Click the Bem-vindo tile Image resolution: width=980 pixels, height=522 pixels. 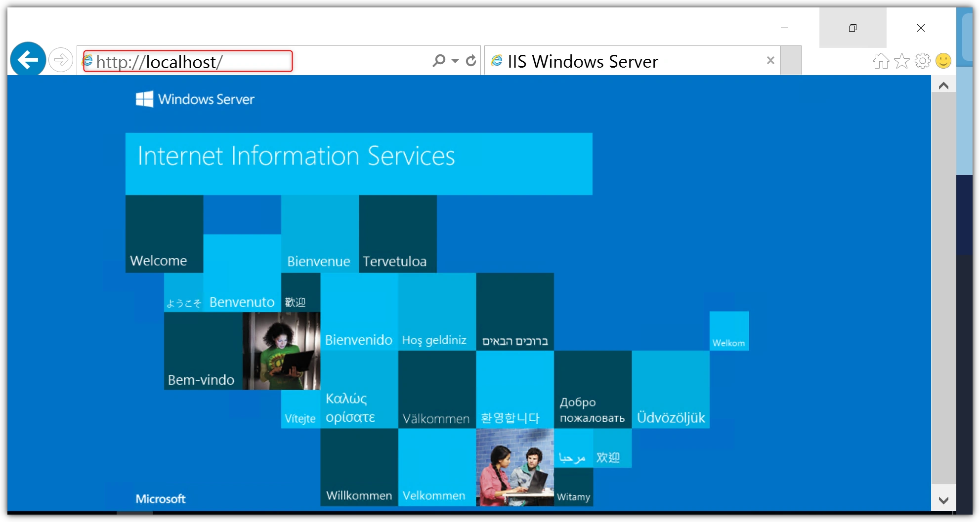tap(203, 351)
